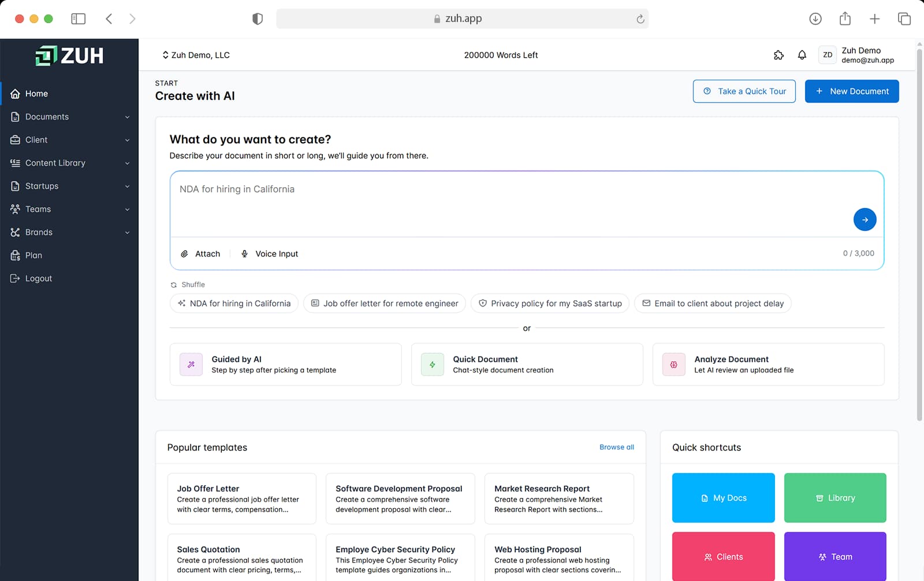The image size is (924, 581).
Task: Click the Voice Input microphone icon
Action: 244,254
